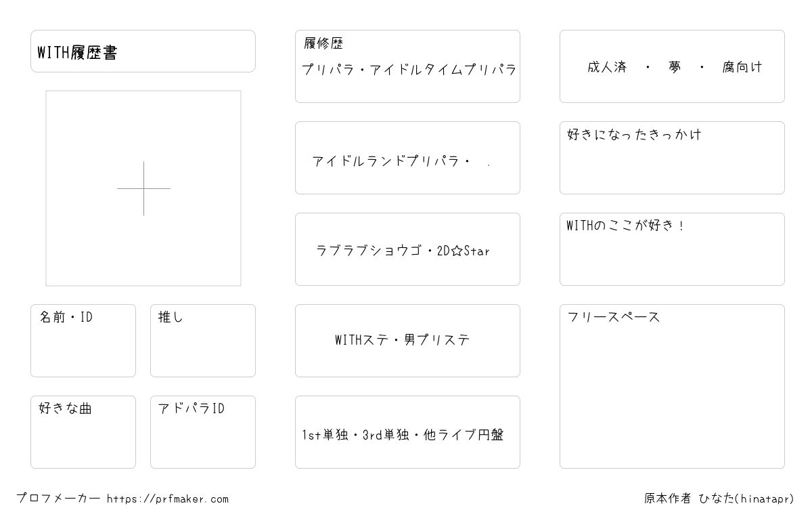This screenshot has height=508, width=812.
Task: Click the plus icon in the image placeholder
Action: coord(143,188)
